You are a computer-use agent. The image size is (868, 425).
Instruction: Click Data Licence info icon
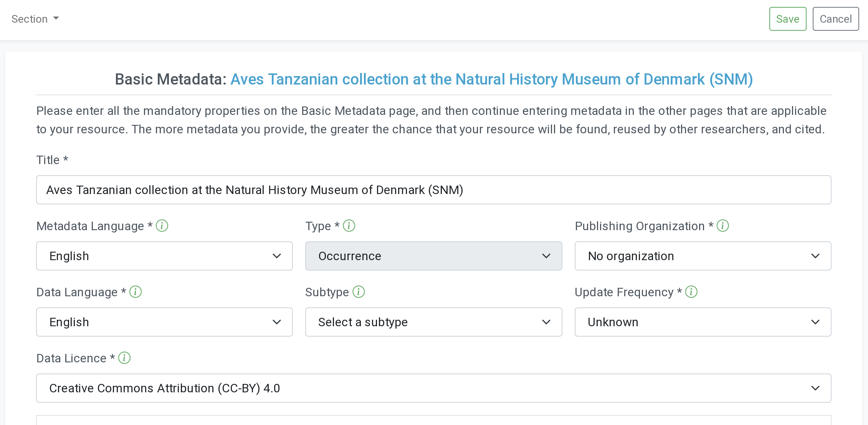(124, 358)
